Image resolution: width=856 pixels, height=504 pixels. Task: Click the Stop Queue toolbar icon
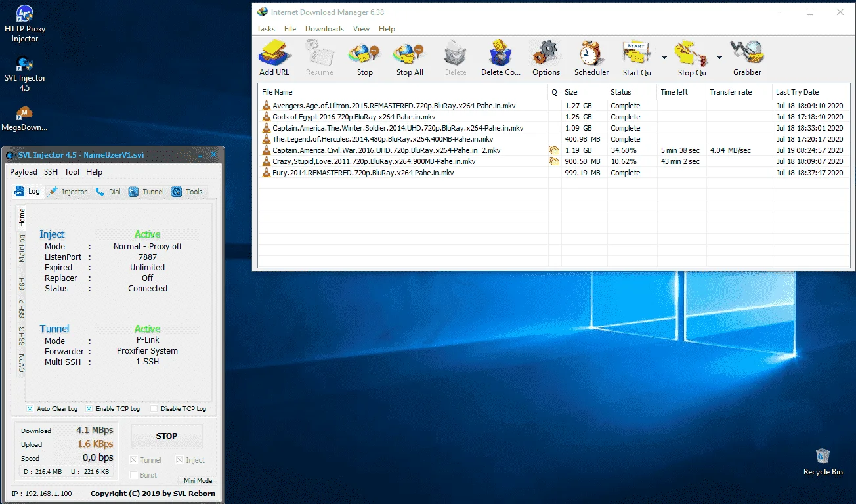pyautogui.click(x=692, y=52)
